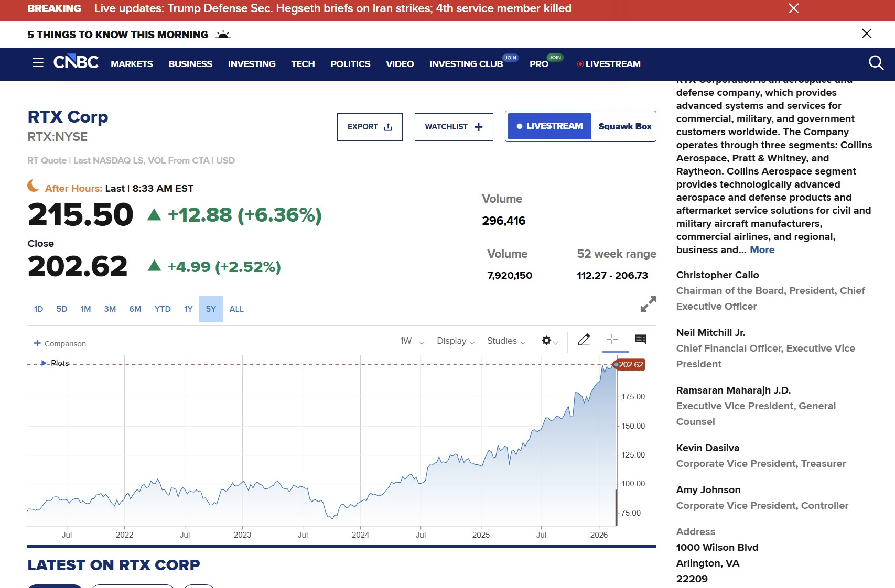895x588 pixels.
Task: Toggle the chart info tooltip icon
Action: 640,339
